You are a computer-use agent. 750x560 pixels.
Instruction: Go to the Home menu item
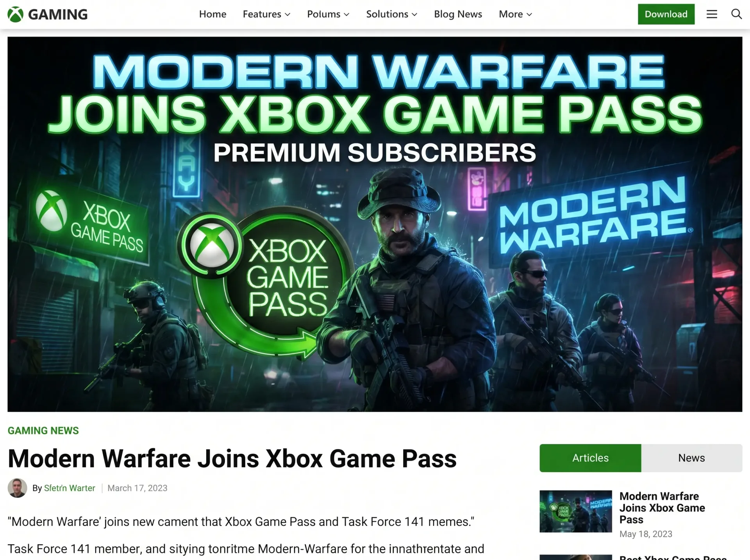pos(212,14)
